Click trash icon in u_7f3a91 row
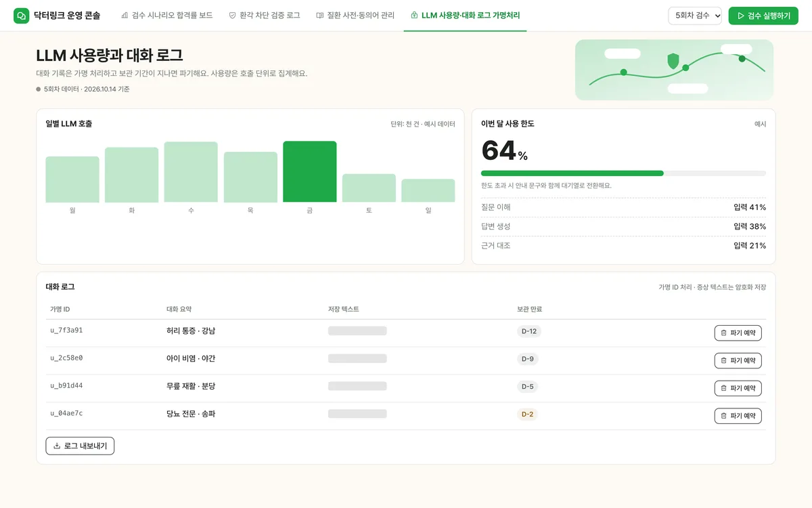The width and height of the screenshot is (812, 508). (724, 333)
